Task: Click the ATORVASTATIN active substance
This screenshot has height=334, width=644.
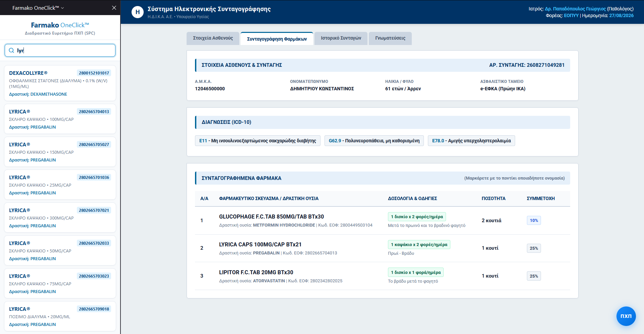Action: pyautogui.click(x=269, y=281)
